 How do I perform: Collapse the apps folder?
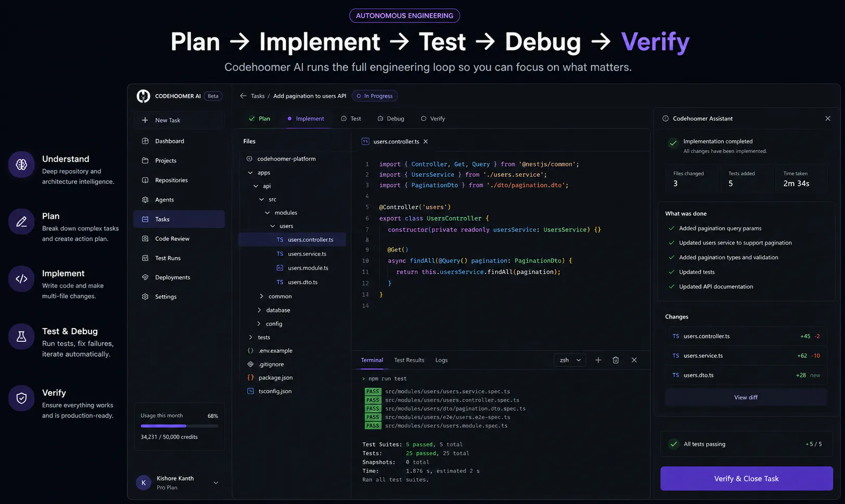[250, 173]
